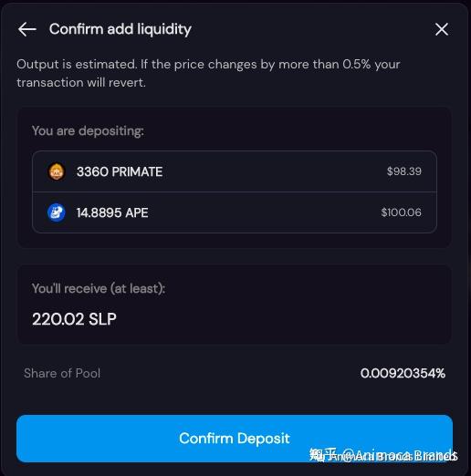The height and width of the screenshot is (476, 471).
Task: Click the Confirm add liquidity title
Action: click(120, 29)
